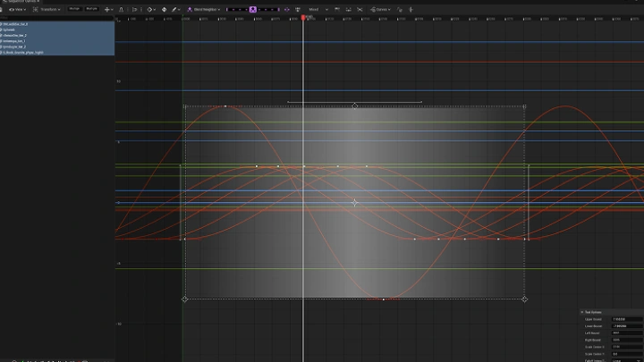The width and height of the screenshot is (644, 362).
Task: Open the key diamond options dropdown
Action: pos(151,10)
